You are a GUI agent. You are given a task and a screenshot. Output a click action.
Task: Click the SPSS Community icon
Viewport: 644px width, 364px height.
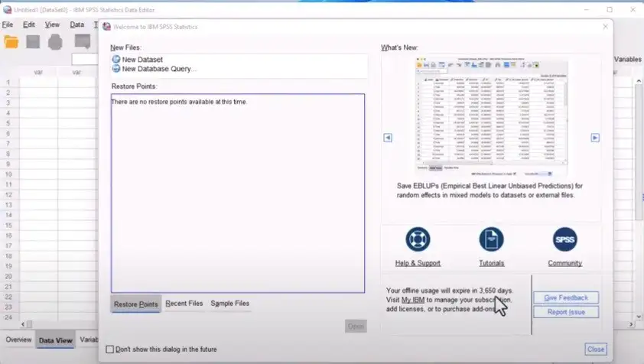[x=564, y=240]
